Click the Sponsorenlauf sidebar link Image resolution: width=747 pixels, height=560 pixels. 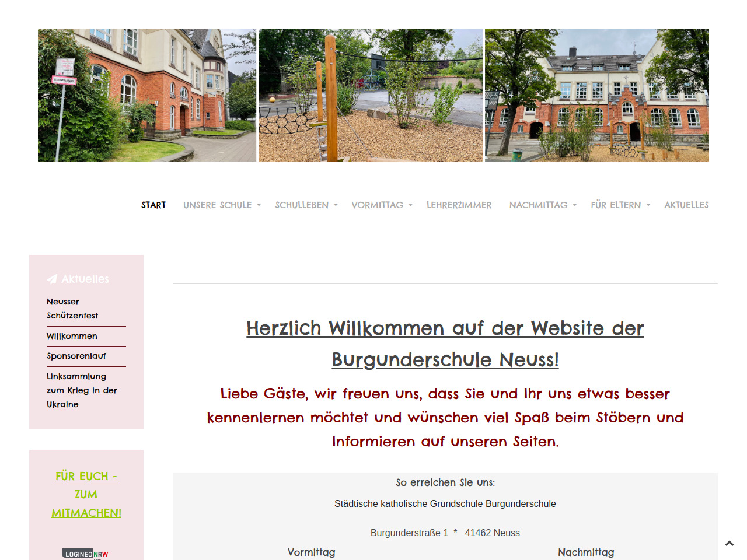point(76,356)
